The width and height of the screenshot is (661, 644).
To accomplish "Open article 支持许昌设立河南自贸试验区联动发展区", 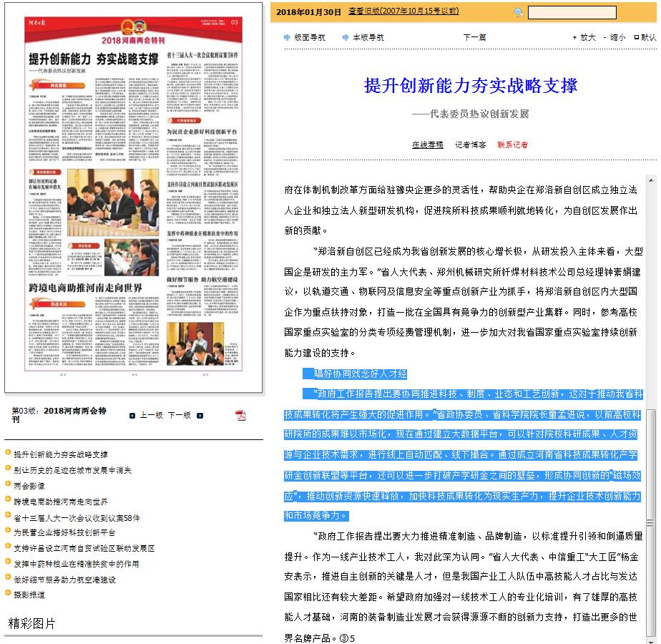I will [84, 548].
